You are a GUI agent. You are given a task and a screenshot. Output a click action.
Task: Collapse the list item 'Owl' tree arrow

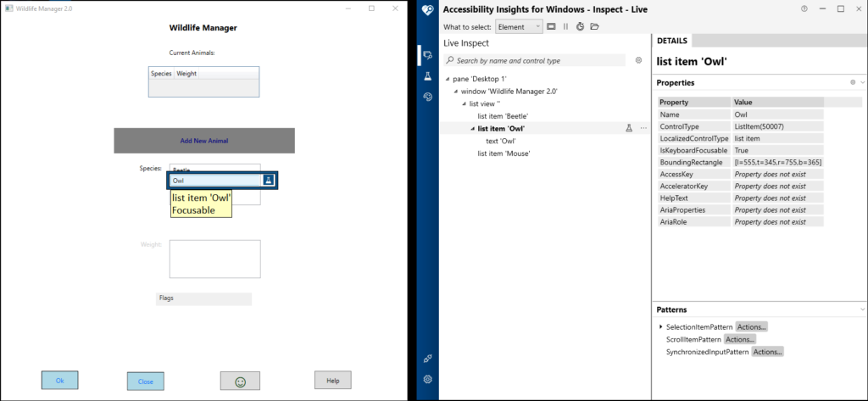472,129
